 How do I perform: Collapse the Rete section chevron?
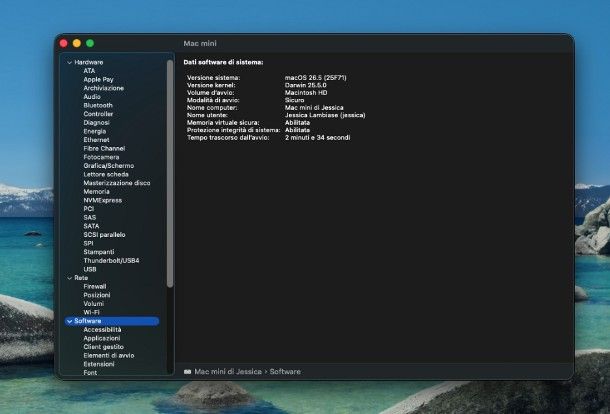[70, 278]
